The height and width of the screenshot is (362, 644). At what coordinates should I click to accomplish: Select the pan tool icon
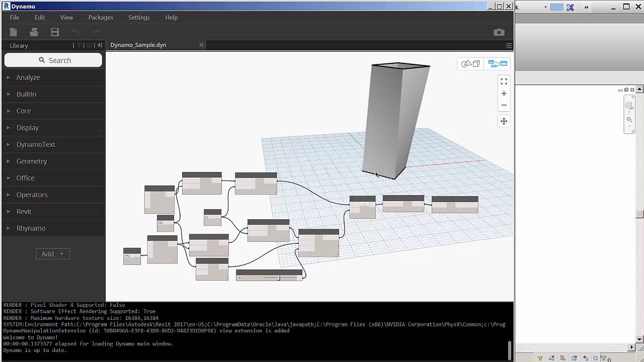click(504, 121)
